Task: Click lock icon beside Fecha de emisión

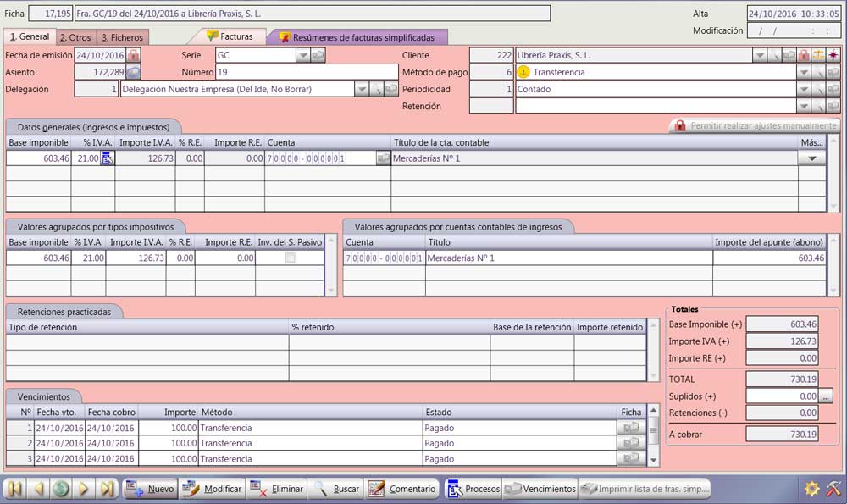Action: pyautogui.click(x=134, y=55)
